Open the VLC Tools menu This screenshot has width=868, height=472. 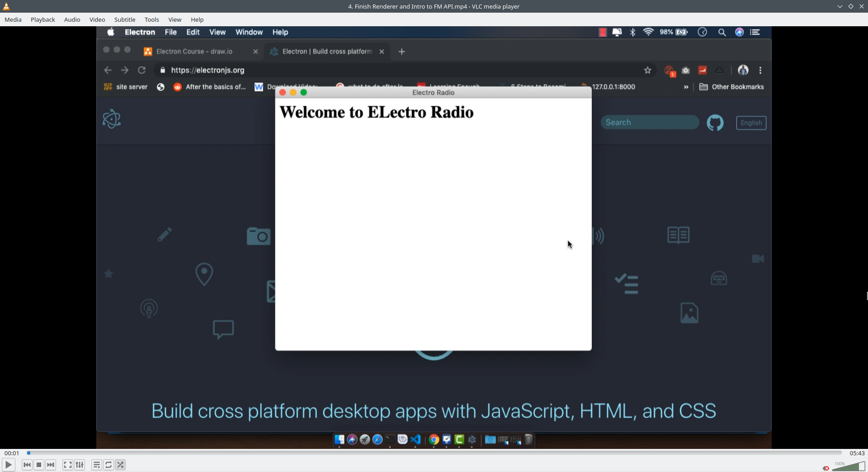(151, 19)
